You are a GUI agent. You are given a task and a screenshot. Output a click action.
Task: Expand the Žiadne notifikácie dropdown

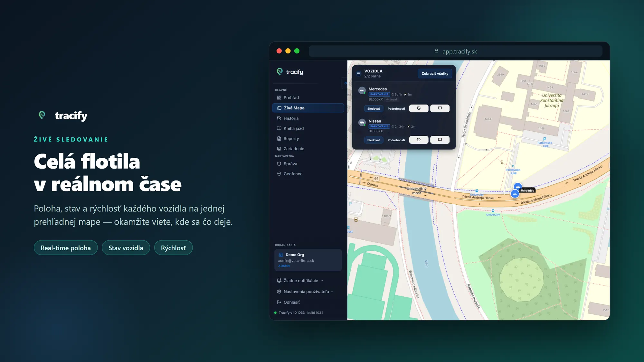coord(300,281)
